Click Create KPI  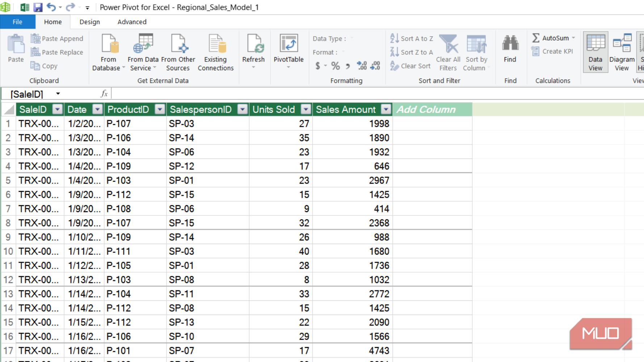tap(552, 51)
